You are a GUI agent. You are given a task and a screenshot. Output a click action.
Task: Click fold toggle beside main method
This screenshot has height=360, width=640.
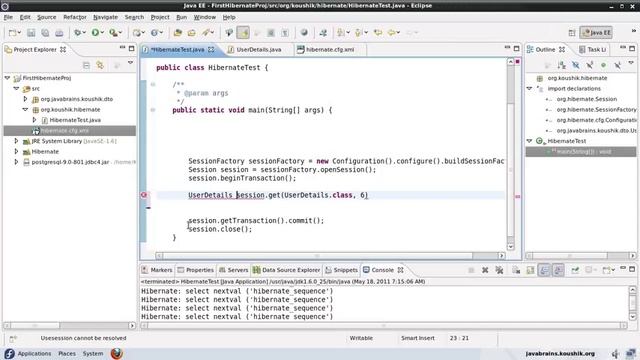[x=153, y=110]
